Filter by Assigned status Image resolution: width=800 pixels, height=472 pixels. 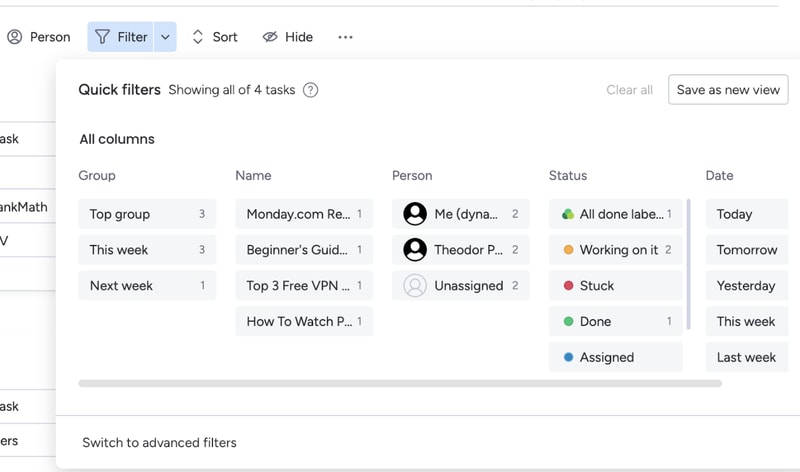(x=616, y=357)
